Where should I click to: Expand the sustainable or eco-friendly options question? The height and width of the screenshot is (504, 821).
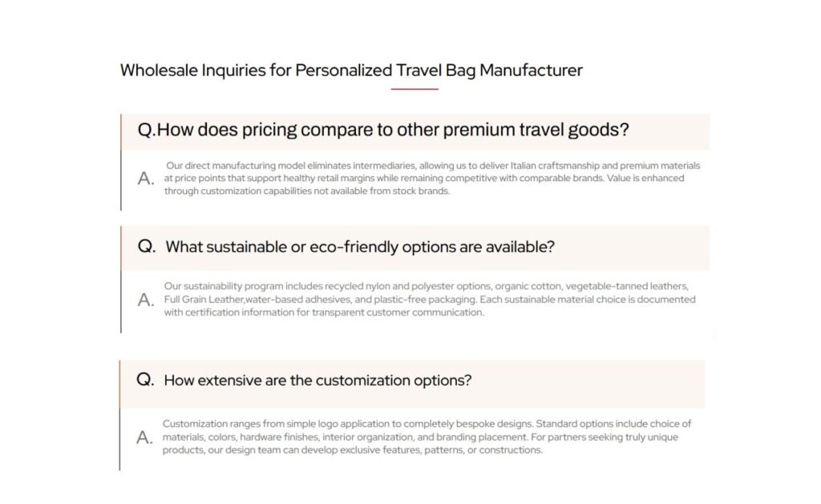click(x=359, y=247)
